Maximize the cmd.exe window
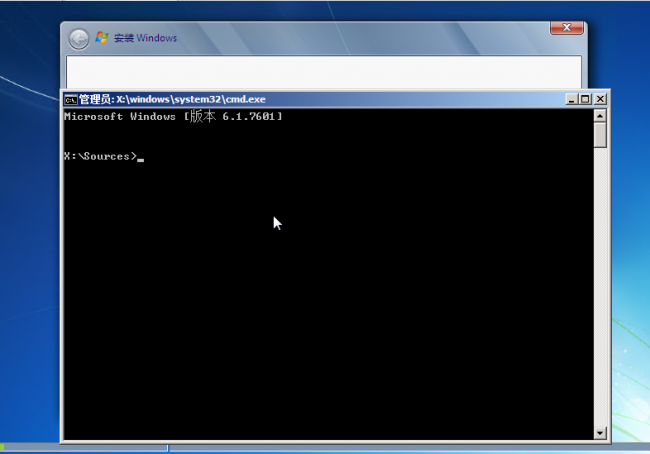This screenshot has height=454, width=650. coord(585,99)
